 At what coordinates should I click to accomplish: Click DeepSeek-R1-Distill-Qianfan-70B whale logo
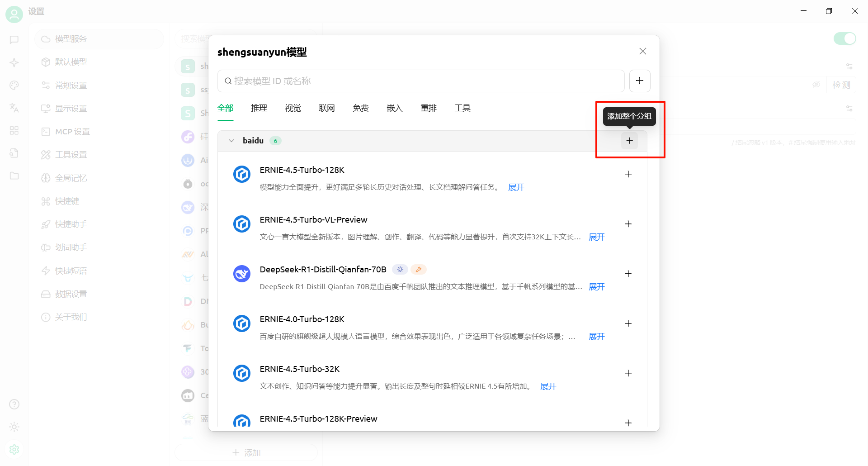pos(242,274)
